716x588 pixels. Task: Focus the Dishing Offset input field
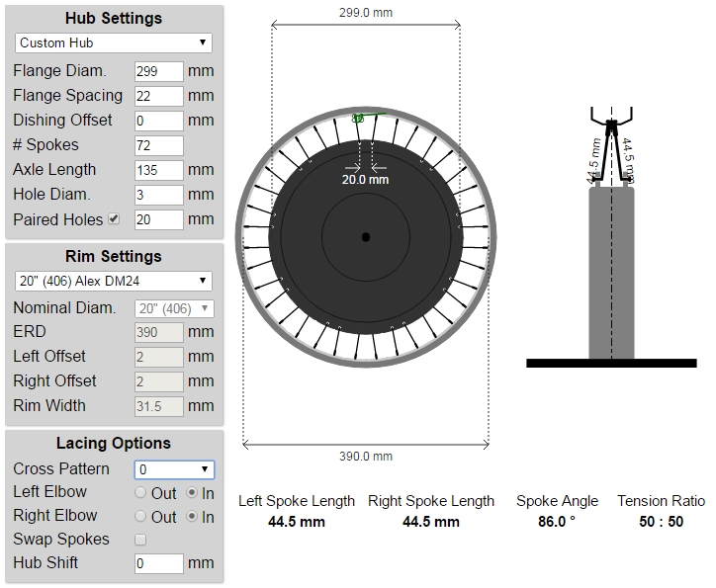click(x=158, y=121)
